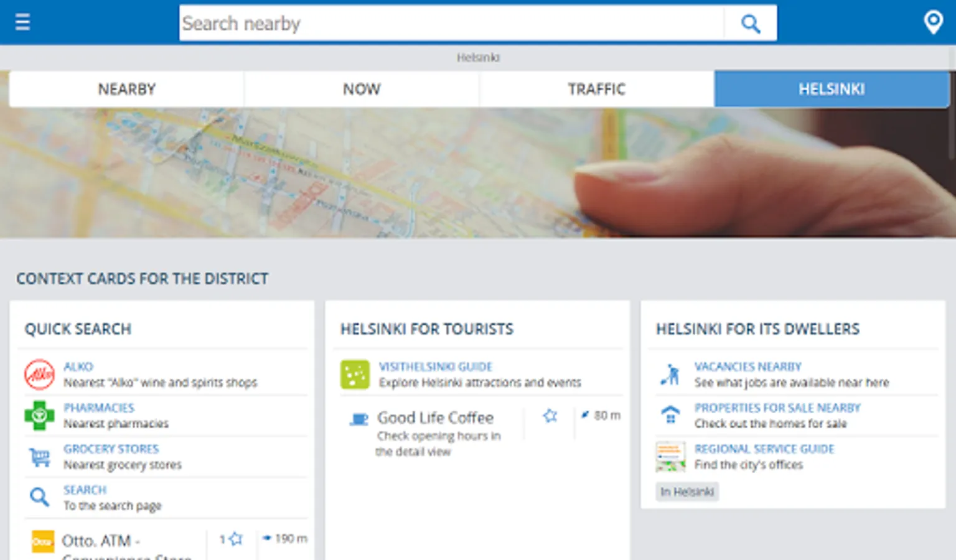Click "See what jobs are available near here"

coord(792,383)
